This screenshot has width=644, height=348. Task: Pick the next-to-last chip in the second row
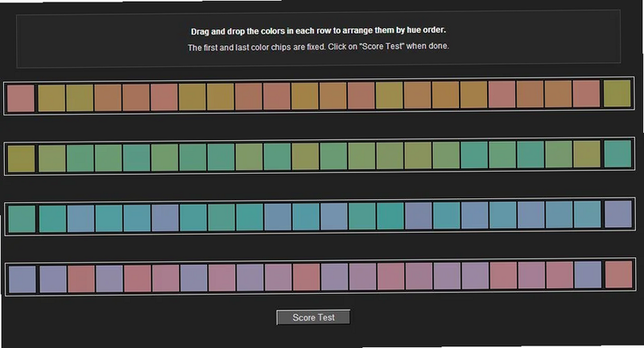(x=587, y=154)
